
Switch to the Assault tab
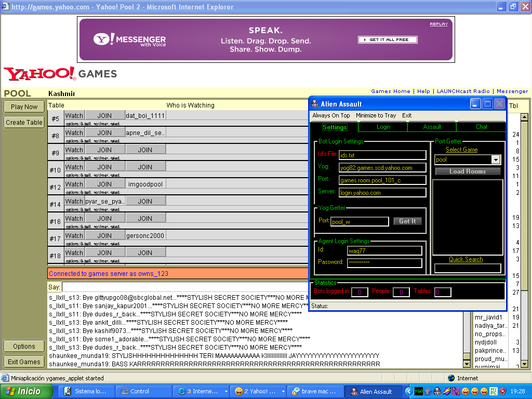tap(432, 127)
